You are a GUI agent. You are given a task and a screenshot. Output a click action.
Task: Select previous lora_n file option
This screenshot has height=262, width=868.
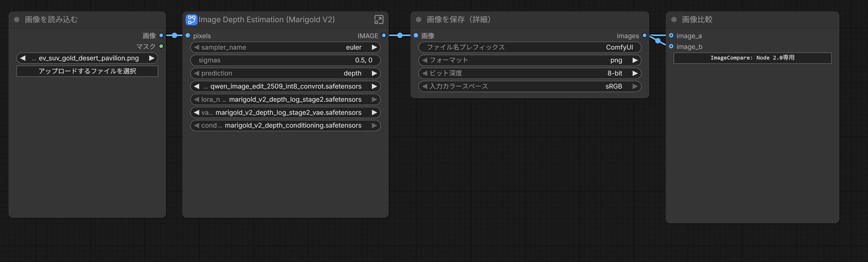196,99
